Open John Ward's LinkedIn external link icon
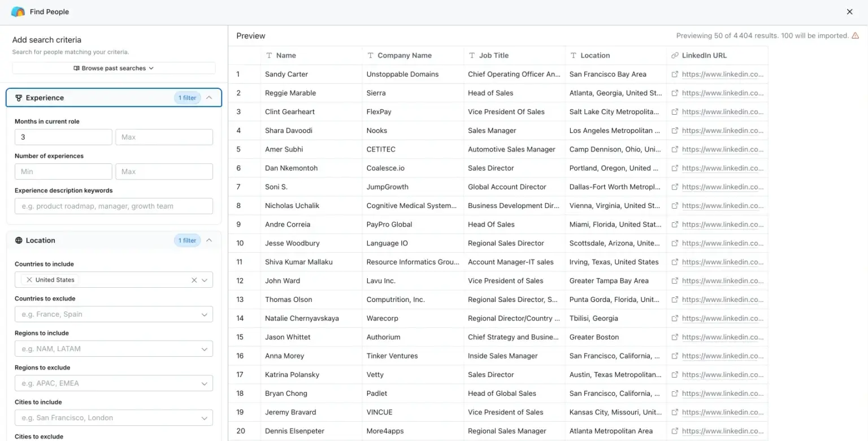The height and width of the screenshot is (441, 868). (674, 280)
